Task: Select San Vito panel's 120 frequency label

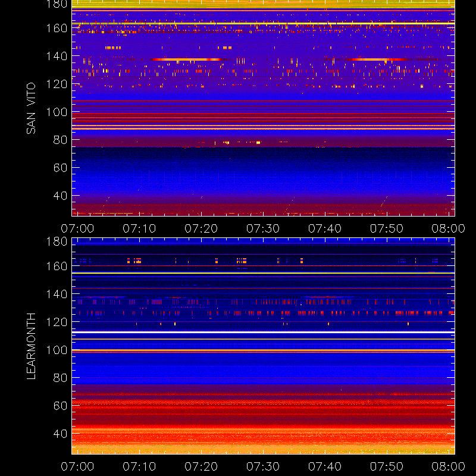Action: [57, 84]
